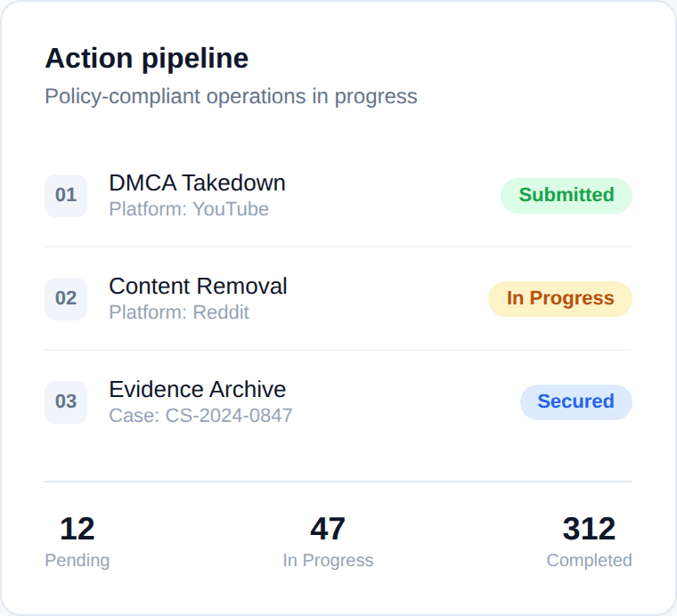Open the DMCA Takedown item
This screenshot has height=616, width=677.
coord(197,182)
